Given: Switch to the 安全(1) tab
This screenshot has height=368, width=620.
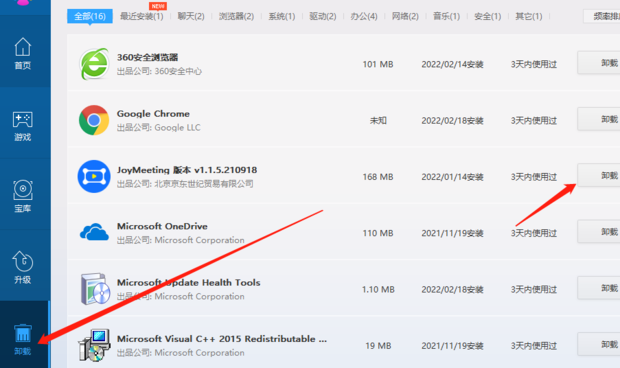Looking at the screenshot, I should [x=488, y=16].
